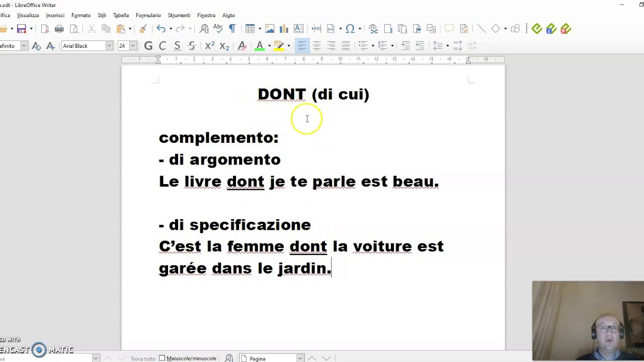
Task: Open Find and Replace
Action: (x=204, y=29)
